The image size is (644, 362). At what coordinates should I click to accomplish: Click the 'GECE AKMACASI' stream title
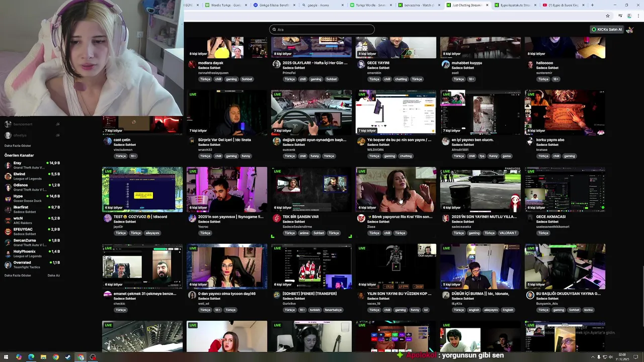[x=551, y=217]
